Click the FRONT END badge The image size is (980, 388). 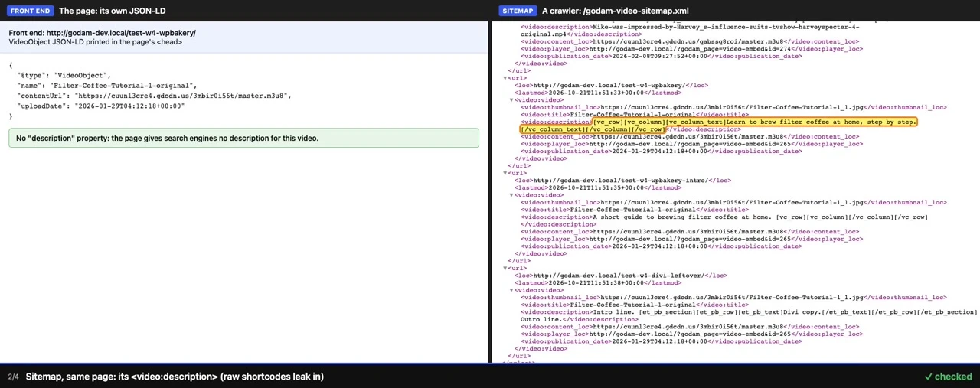click(x=31, y=11)
